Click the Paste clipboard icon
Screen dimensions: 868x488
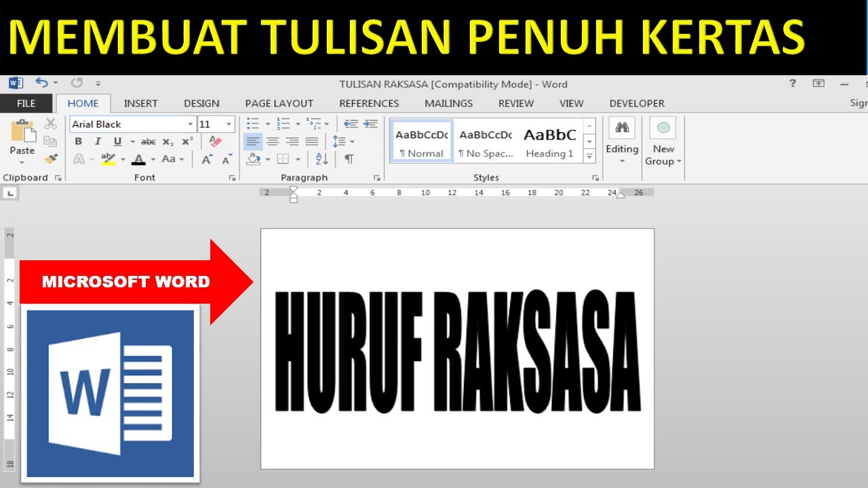[22, 131]
